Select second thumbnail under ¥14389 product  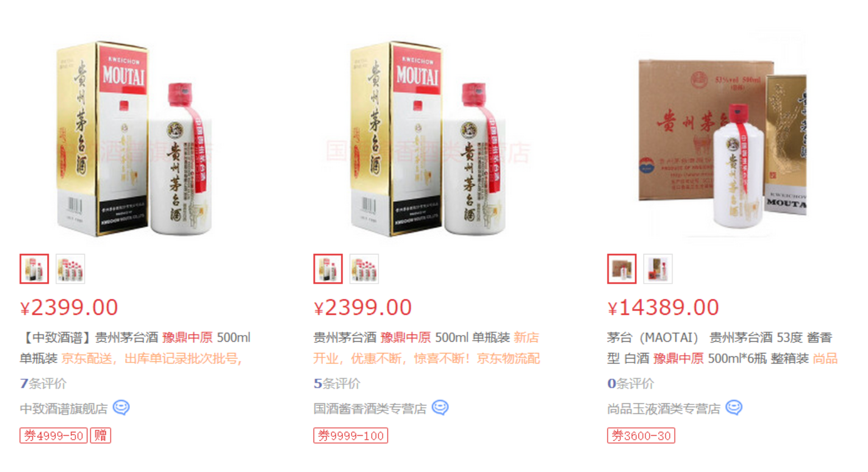pyautogui.click(x=658, y=269)
